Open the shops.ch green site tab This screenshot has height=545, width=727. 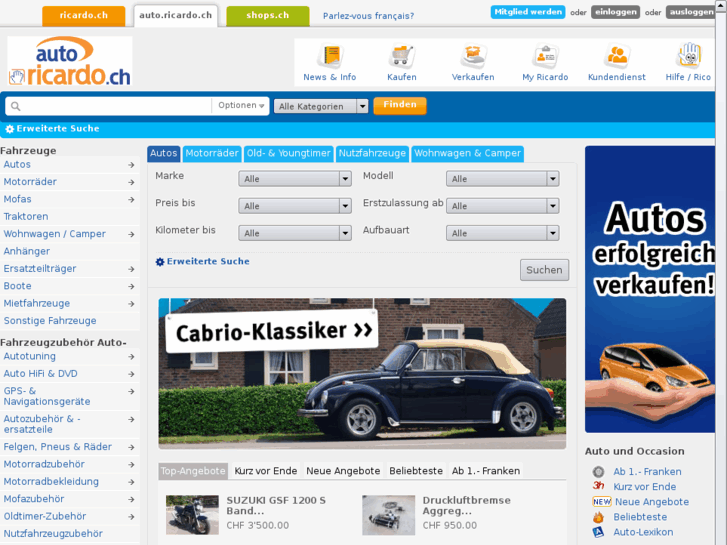coord(268,16)
